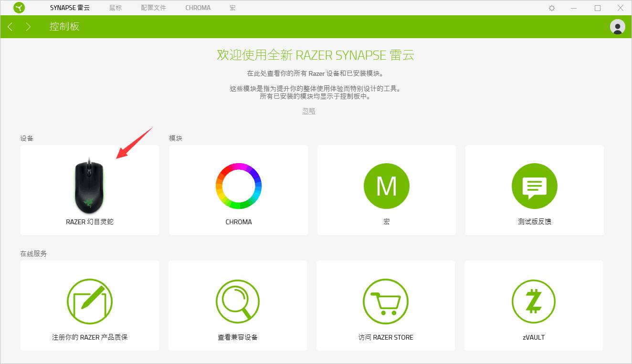Go back using the left chevron arrow

(10, 27)
